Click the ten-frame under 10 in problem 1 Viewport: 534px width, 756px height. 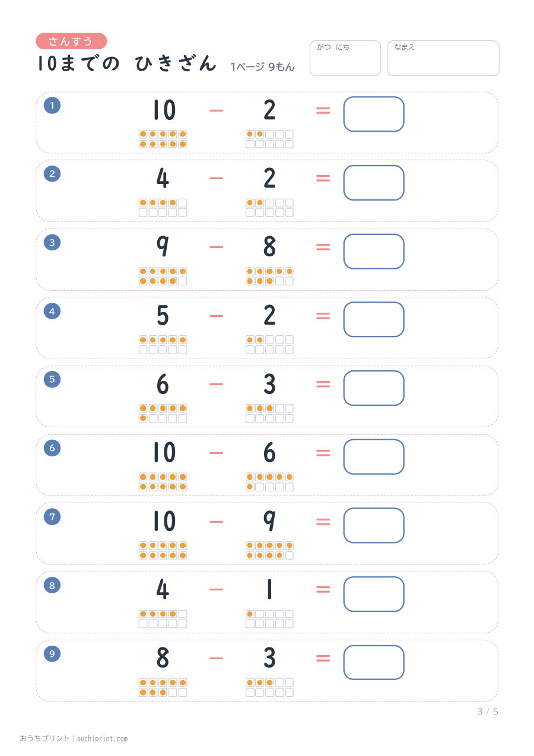163,139
